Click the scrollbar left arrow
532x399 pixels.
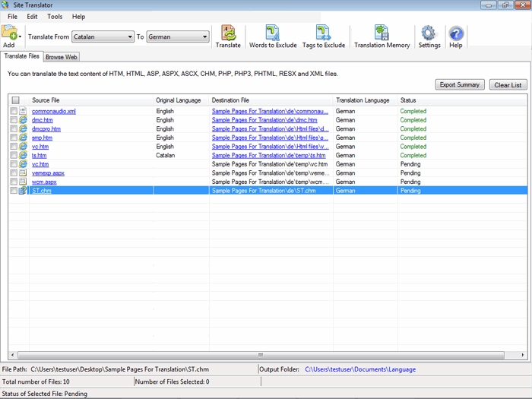pyautogui.click(x=13, y=355)
